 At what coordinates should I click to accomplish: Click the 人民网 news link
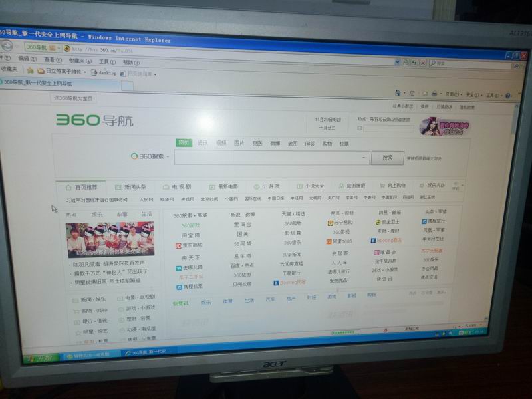click(x=146, y=199)
